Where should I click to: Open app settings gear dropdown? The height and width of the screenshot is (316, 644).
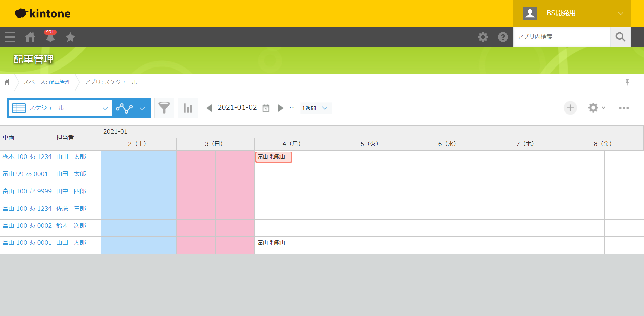(x=596, y=108)
